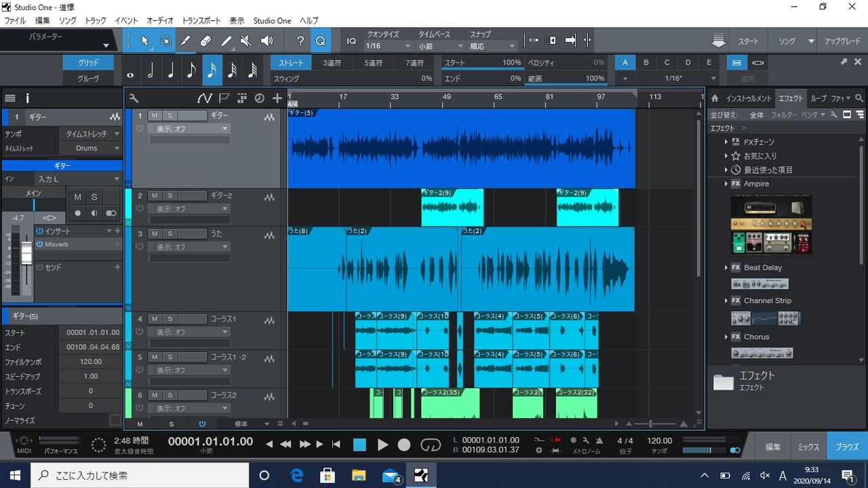Click the スウィング swing amount slider

click(353, 79)
